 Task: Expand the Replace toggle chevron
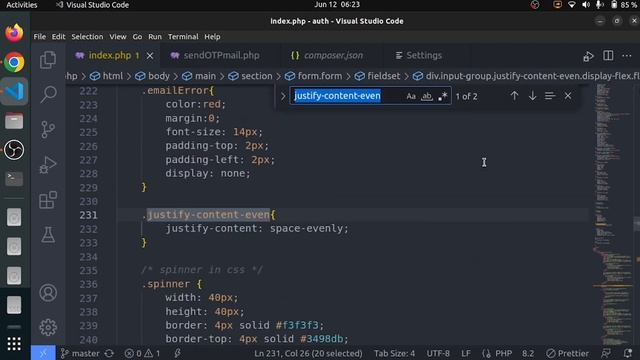[x=283, y=96]
